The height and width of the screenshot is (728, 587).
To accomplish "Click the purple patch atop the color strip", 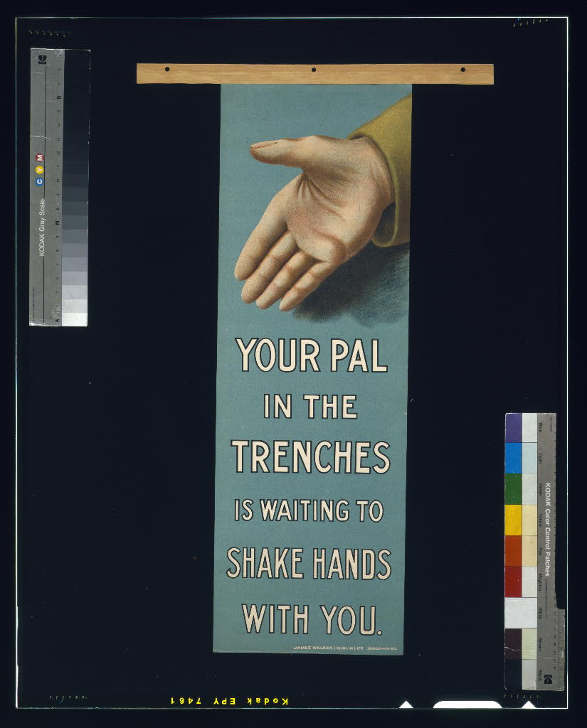I will [x=514, y=427].
